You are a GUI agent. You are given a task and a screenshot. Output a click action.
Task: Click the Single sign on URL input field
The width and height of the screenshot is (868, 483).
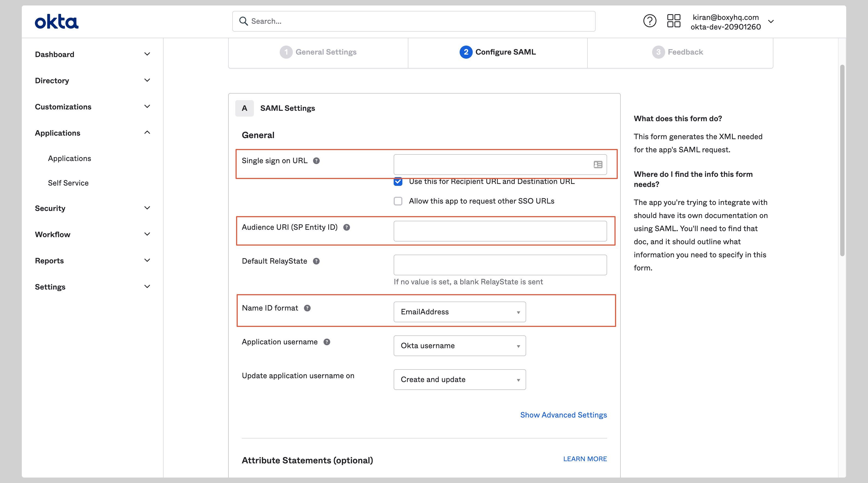[x=500, y=165]
